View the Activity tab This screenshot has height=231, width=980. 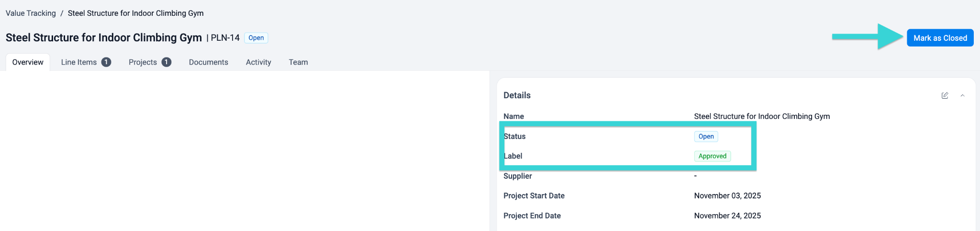[x=258, y=62]
